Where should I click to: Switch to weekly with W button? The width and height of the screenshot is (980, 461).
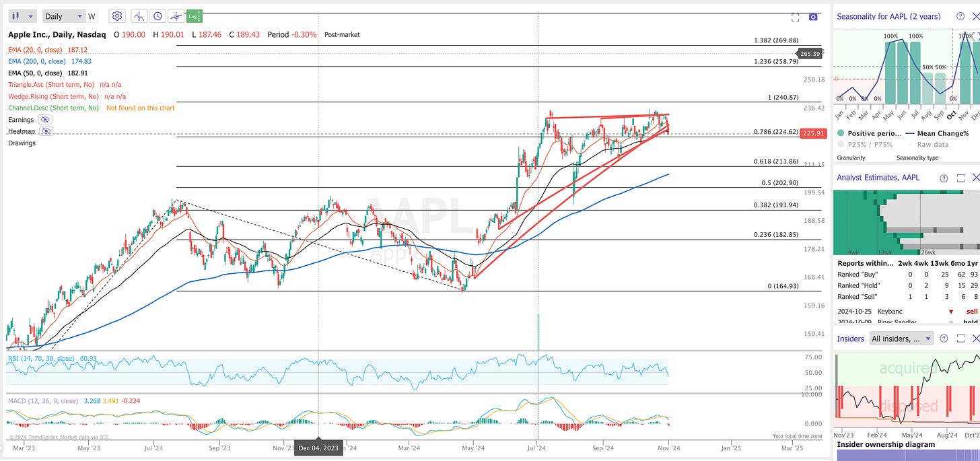tap(92, 16)
